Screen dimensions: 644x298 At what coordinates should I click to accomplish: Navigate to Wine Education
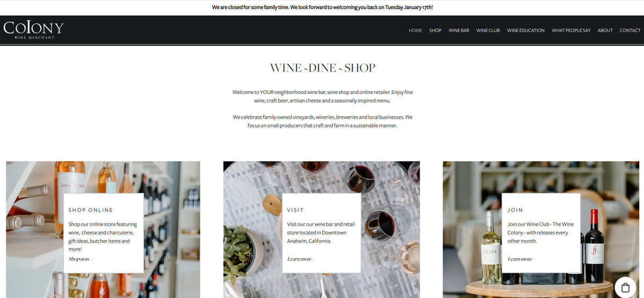[526, 31]
